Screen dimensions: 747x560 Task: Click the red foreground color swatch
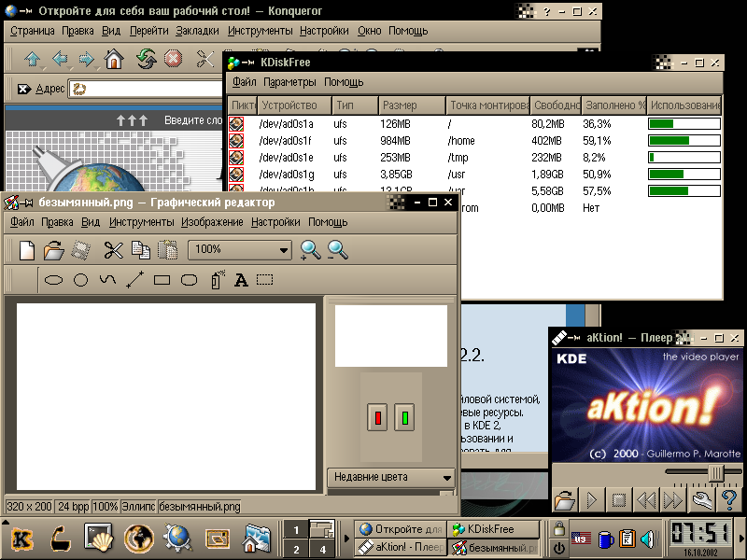point(377,417)
